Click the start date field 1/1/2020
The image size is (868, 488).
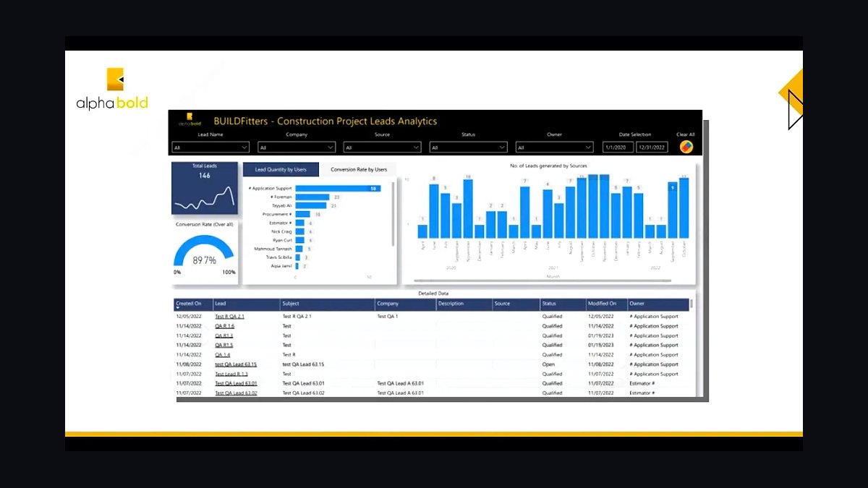point(618,147)
